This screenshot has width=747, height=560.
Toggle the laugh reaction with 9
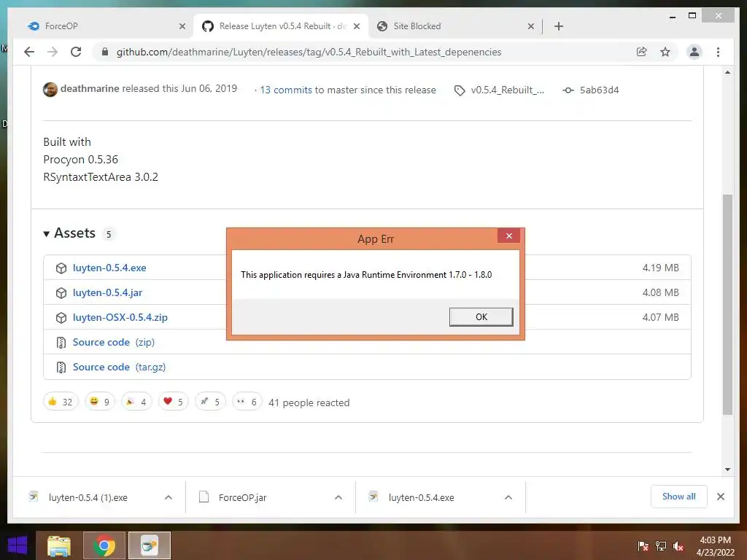click(99, 402)
